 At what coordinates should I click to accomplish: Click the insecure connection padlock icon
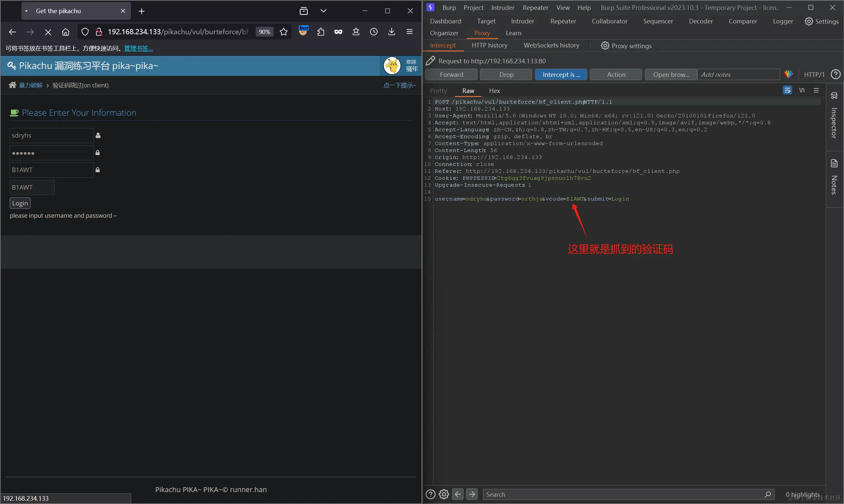99,32
